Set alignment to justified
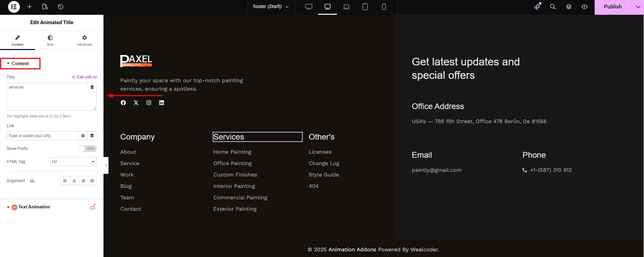The height and width of the screenshot is (257, 644). (x=92, y=181)
